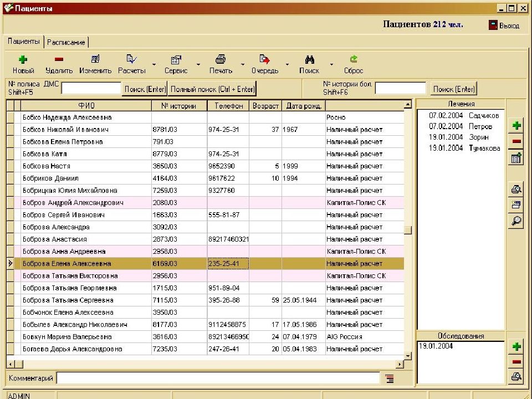
Task: Click the magnifier icon beside the Лечения list
Action: point(516,221)
